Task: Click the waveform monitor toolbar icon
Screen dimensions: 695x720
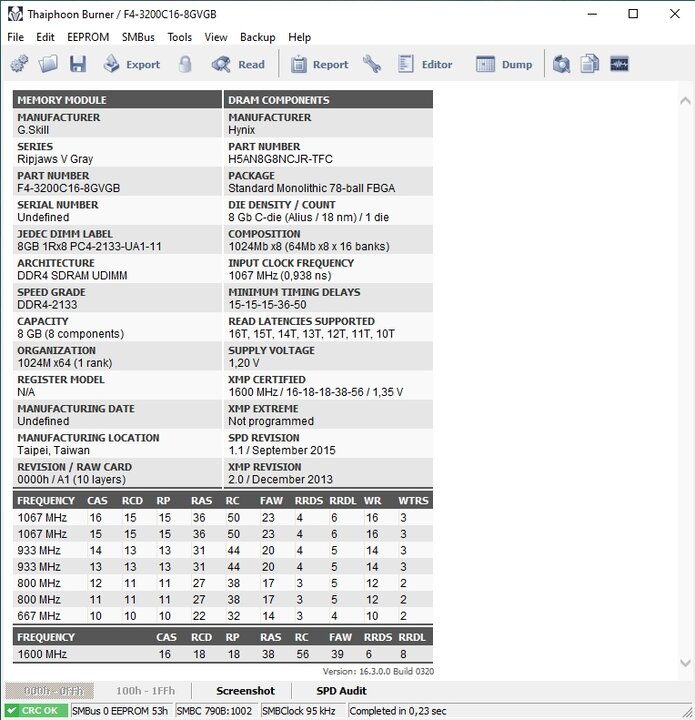Action: pos(619,64)
